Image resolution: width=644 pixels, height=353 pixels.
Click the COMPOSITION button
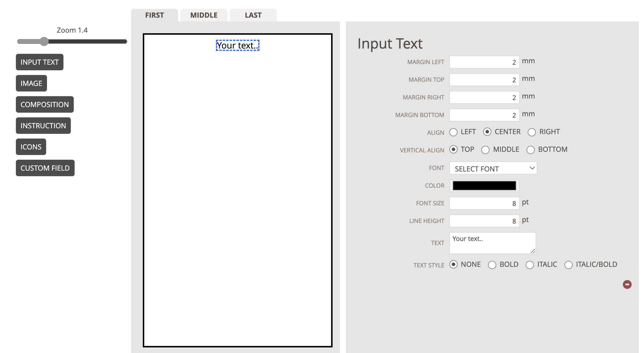(45, 104)
